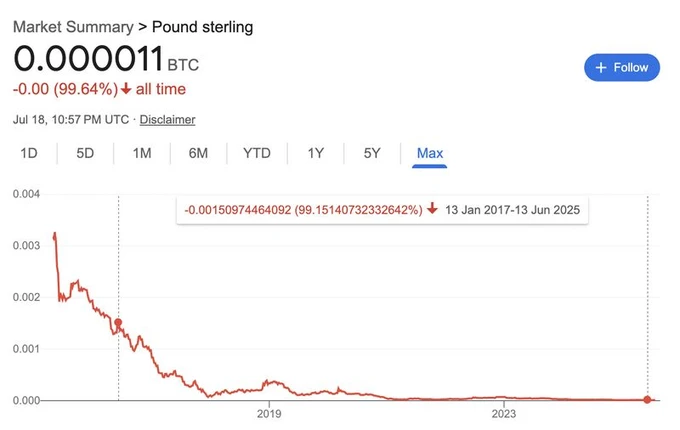Show the 1M chart range
The height and width of the screenshot is (430, 680).
[x=142, y=153]
